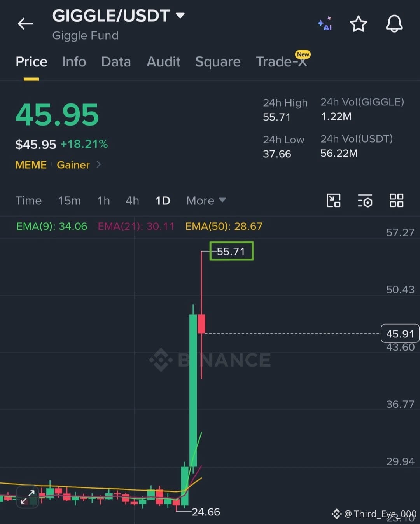The image size is (420, 524).
Task: Tap the $45.95 USD price text
Action: pyautogui.click(x=35, y=145)
